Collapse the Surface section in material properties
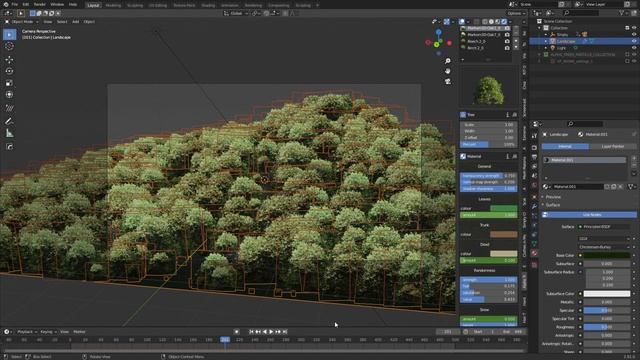 [x=553, y=205]
